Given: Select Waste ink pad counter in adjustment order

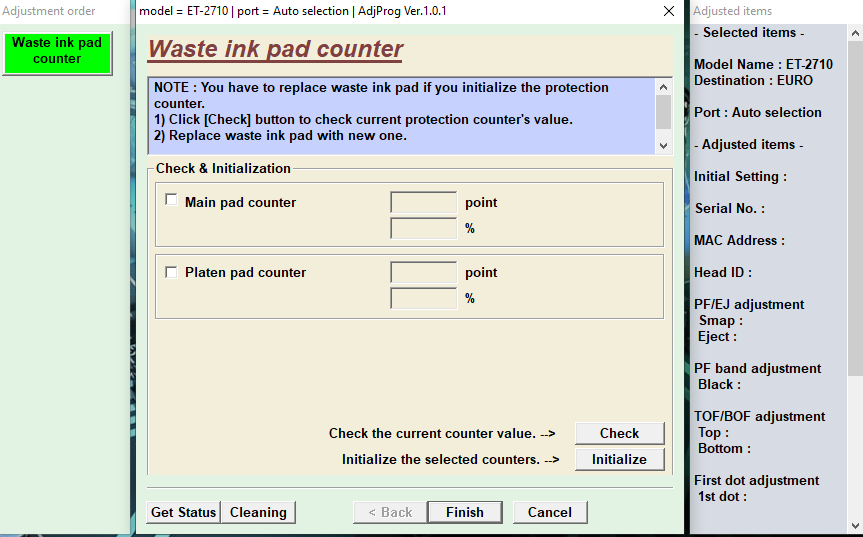Looking at the screenshot, I should click(57, 52).
